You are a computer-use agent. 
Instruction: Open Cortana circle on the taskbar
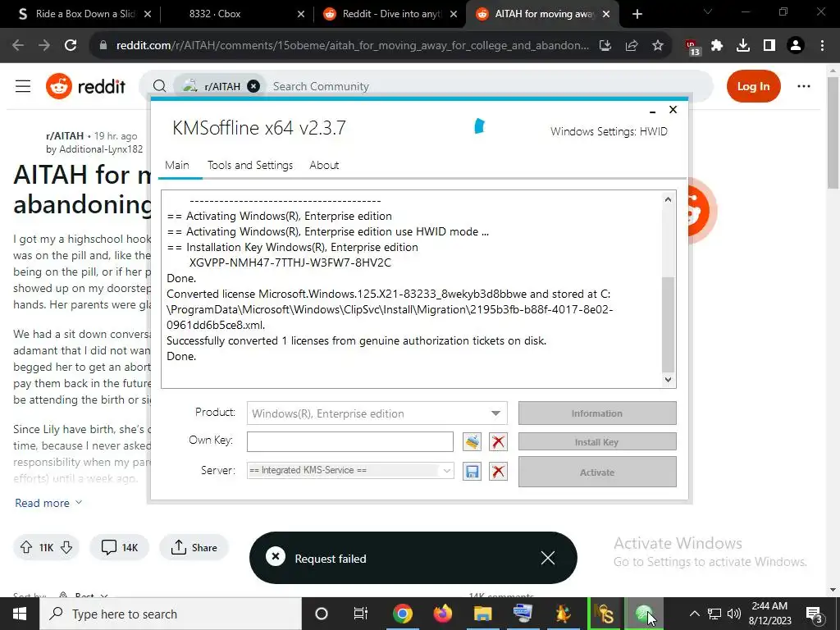click(322, 614)
